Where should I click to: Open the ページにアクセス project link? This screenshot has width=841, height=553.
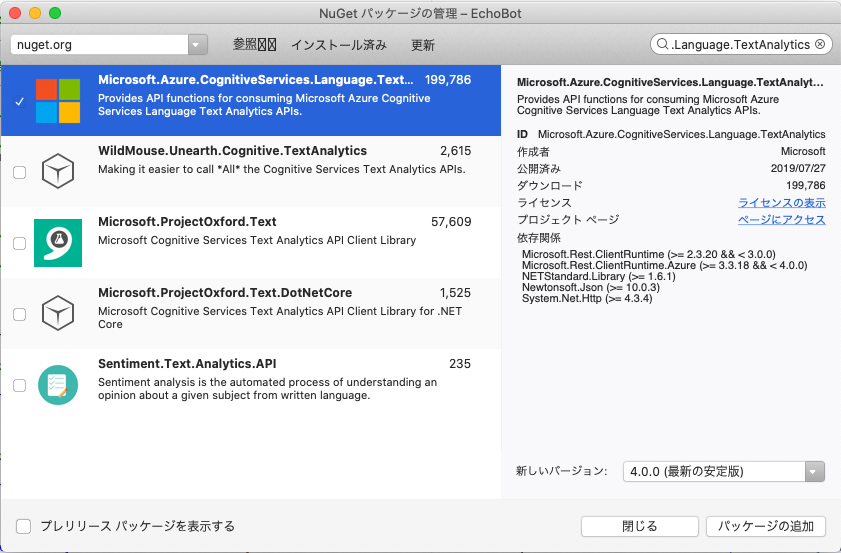[x=781, y=219]
